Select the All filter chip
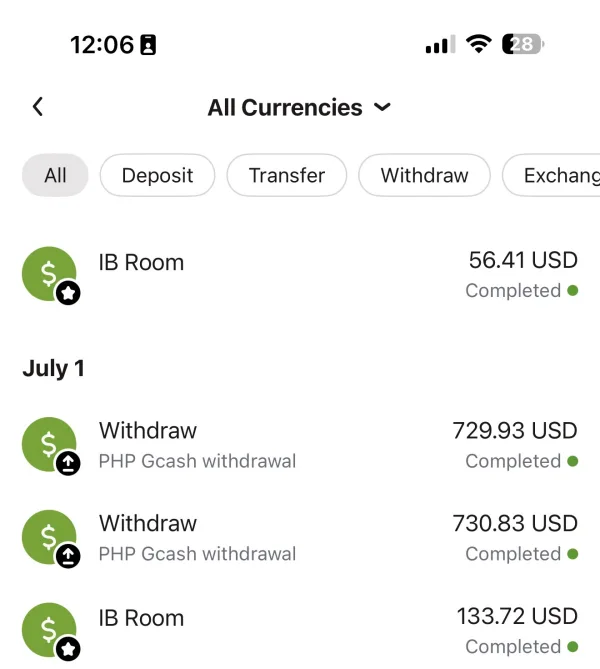This screenshot has height=669, width=600. (55, 175)
